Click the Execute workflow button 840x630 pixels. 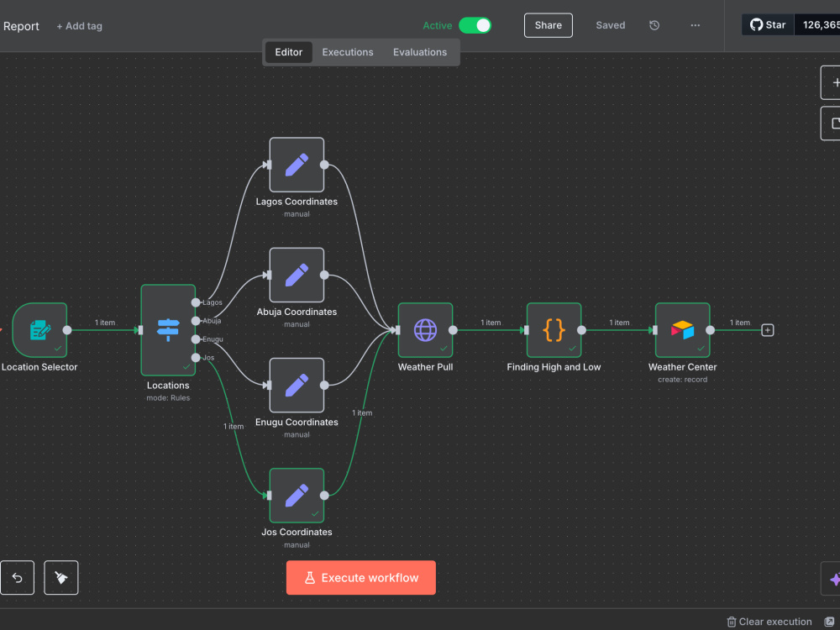tap(361, 578)
